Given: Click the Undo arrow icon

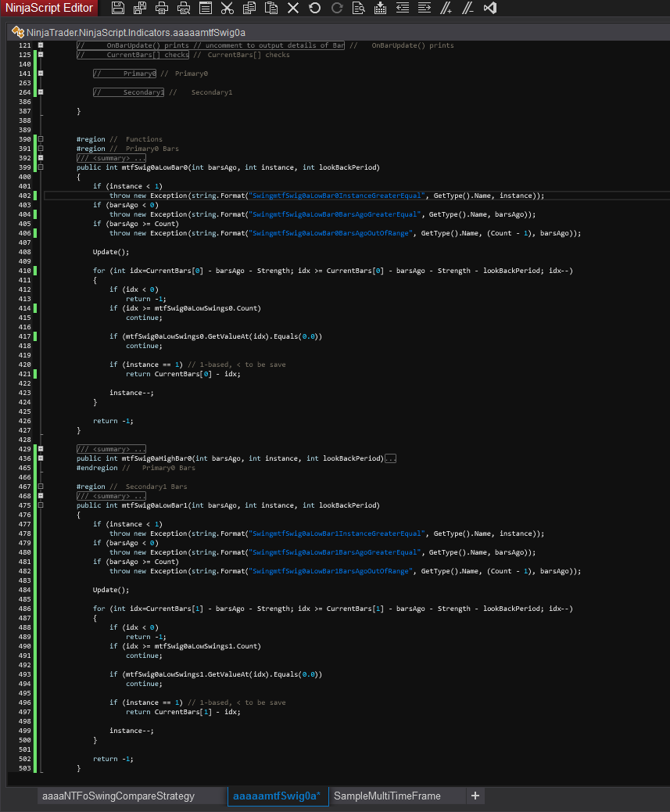Looking at the screenshot, I should [x=314, y=9].
